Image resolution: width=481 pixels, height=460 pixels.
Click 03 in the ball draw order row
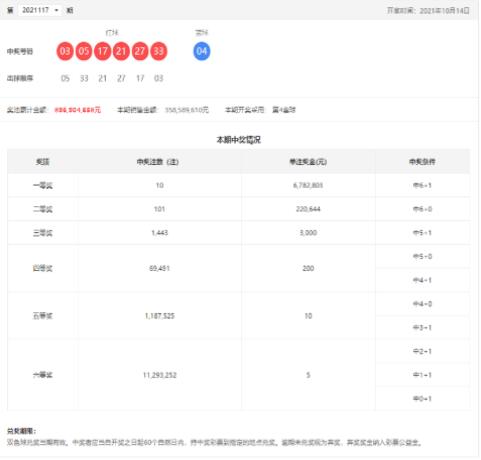click(x=159, y=79)
